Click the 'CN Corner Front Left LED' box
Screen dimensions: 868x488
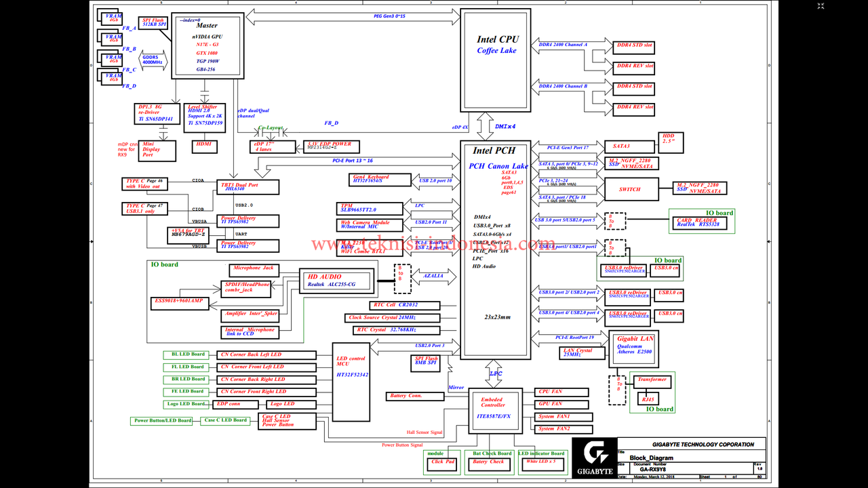(x=267, y=367)
